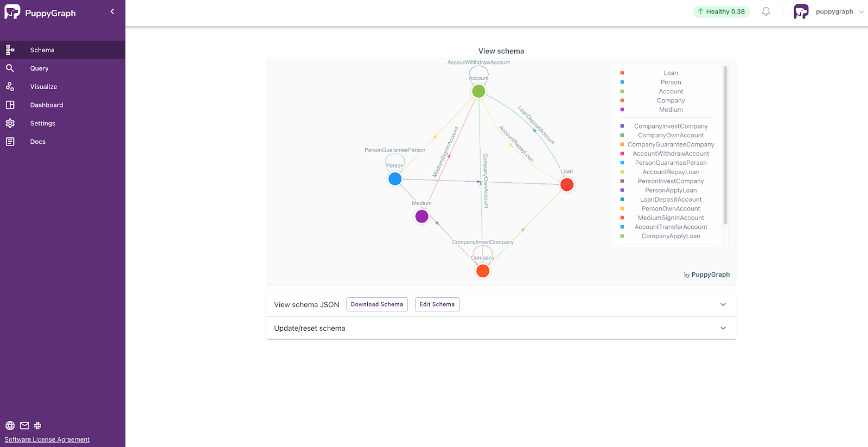Screen dimensions: 868x447
Task: Click the globe website icon
Action: click(x=10, y=426)
